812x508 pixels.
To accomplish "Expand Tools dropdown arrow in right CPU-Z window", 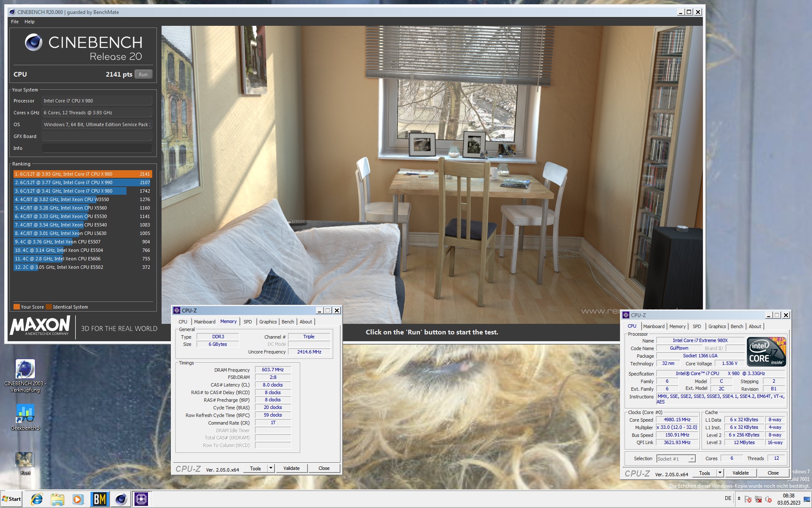I will [x=720, y=473].
